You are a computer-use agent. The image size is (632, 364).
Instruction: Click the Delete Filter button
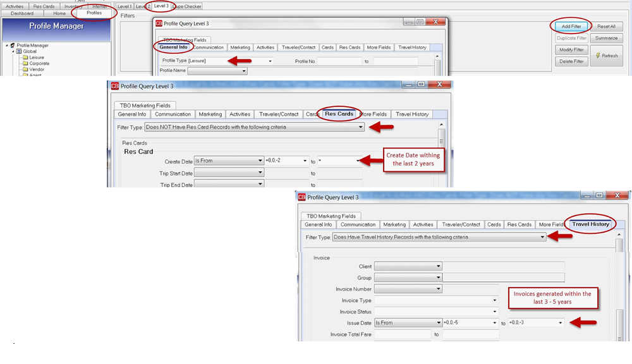pyautogui.click(x=571, y=61)
